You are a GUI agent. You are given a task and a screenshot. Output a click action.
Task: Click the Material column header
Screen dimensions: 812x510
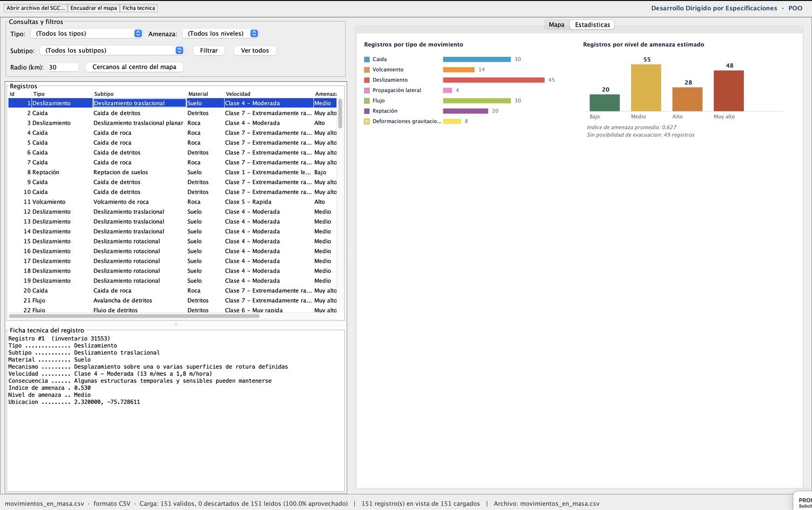[x=205, y=94]
